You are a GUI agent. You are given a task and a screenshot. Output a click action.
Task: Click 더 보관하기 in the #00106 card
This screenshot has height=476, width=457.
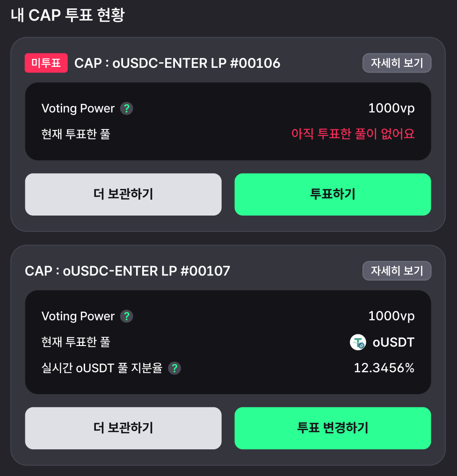pos(123,195)
